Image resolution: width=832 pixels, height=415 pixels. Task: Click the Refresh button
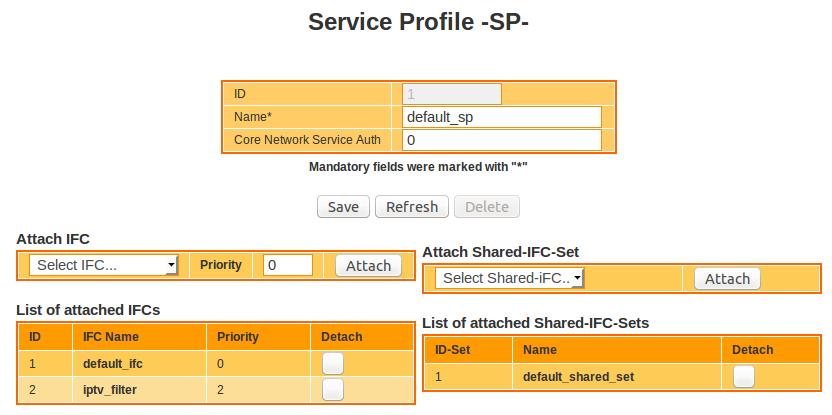click(412, 207)
